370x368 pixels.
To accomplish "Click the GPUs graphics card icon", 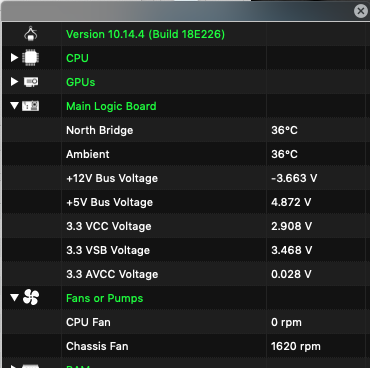I will click(31, 82).
